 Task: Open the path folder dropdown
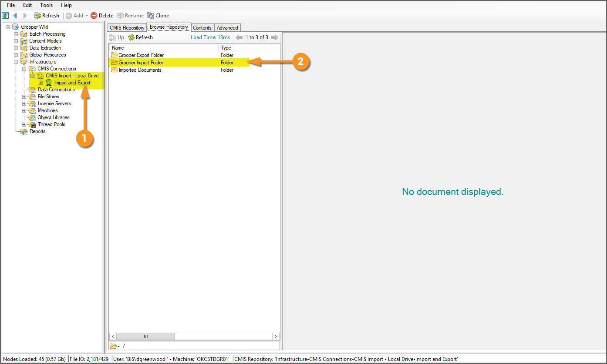click(115, 346)
